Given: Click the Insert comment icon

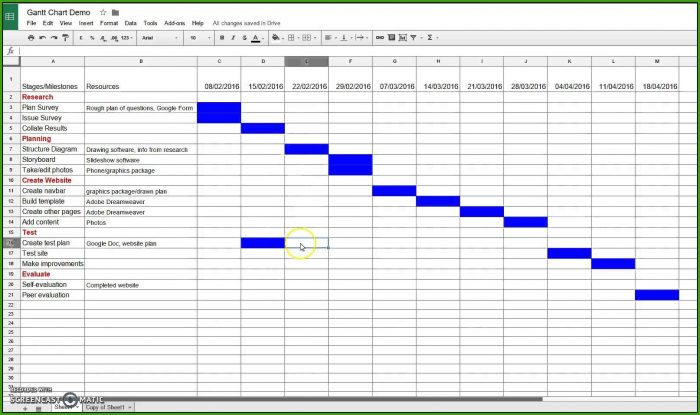Looking at the screenshot, I should point(392,38).
